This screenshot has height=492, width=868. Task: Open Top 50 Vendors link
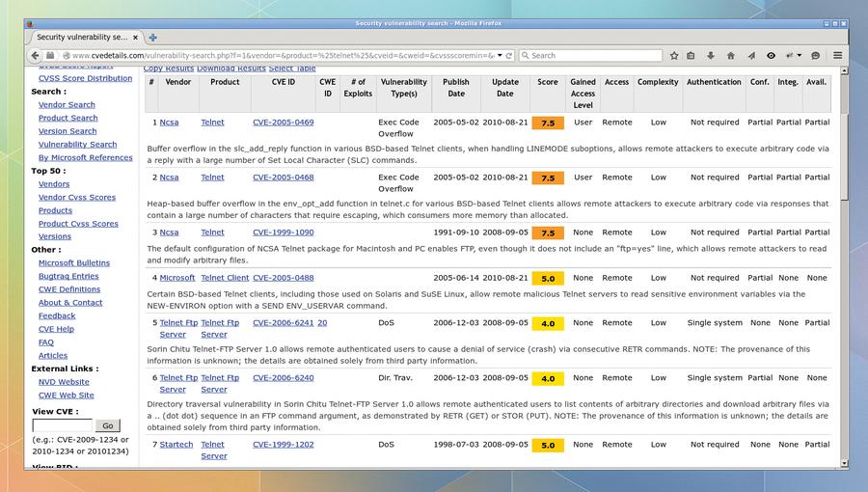(54, 183)
